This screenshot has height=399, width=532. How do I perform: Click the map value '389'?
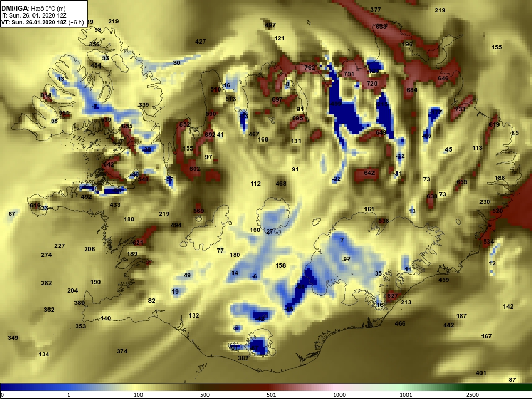pyautogui.click(x=79, y=303)
